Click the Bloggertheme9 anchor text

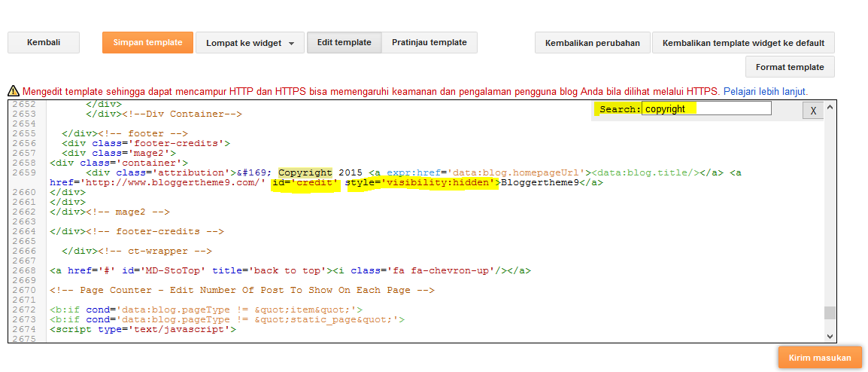[x=540, y=182]
